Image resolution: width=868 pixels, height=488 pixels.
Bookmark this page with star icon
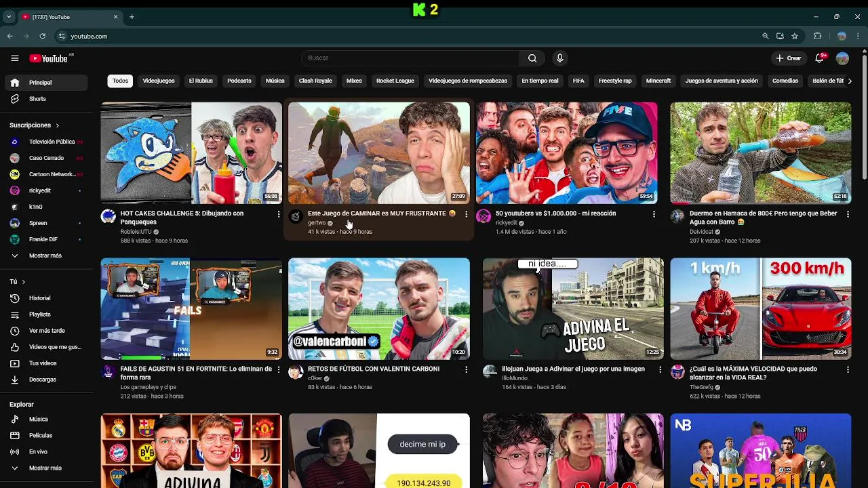pyautogui.click(x=795, y=36)
